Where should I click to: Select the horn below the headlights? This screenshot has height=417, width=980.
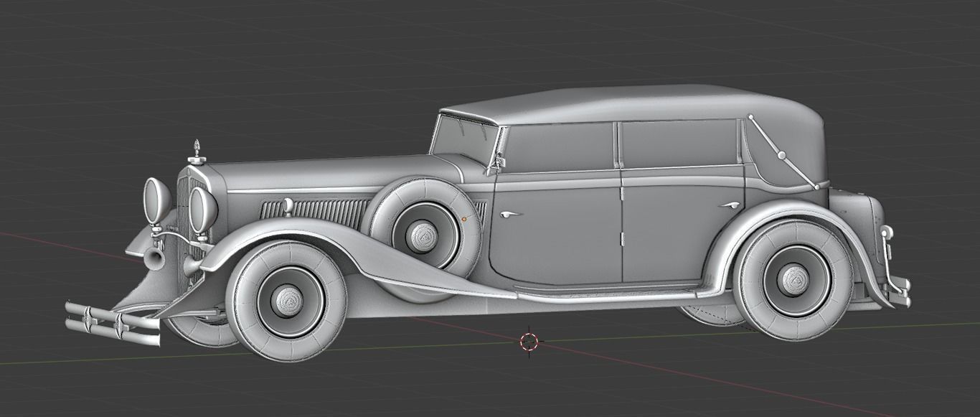154,256
